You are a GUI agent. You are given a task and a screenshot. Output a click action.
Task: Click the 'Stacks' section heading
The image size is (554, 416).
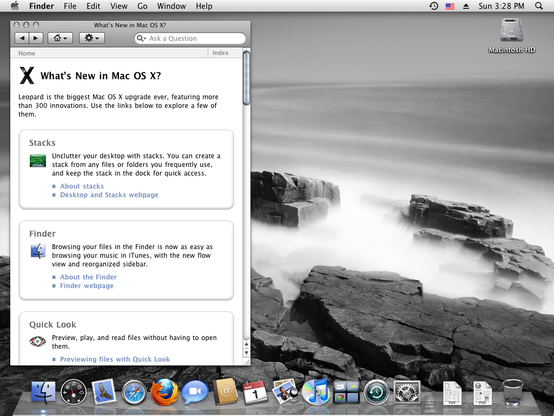(42, 143)
